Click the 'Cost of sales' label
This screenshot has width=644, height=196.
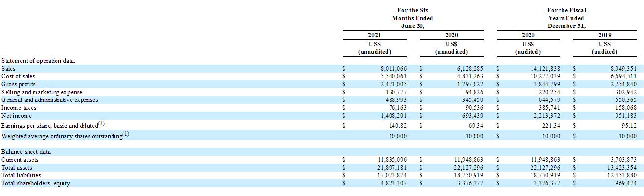[x=19, y=76]
